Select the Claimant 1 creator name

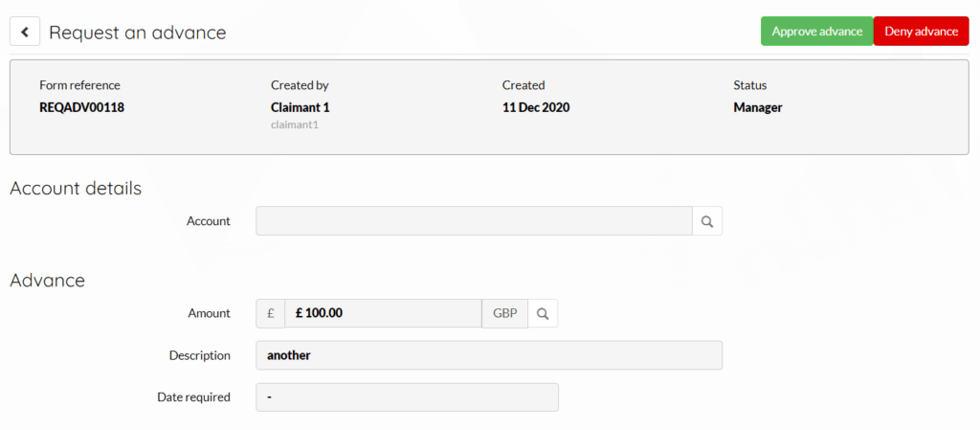coord(300,107)
